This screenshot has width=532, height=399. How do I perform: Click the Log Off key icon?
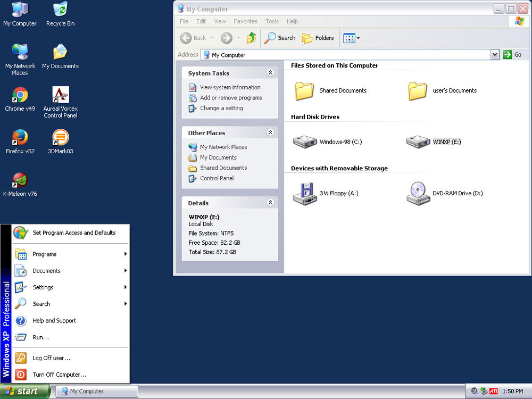(21, 358)
